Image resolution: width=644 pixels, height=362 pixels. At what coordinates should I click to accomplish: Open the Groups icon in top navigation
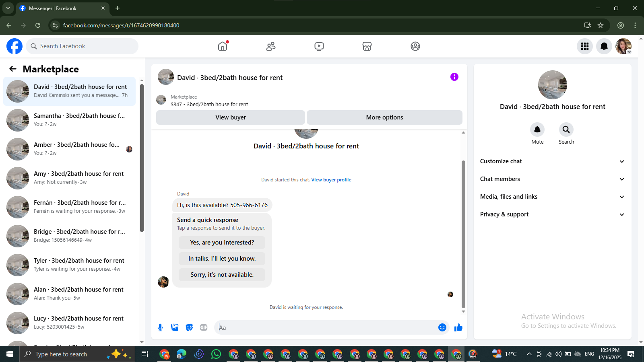[x=415, y=46]
